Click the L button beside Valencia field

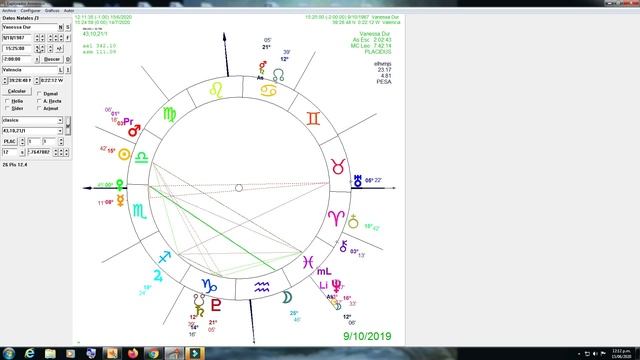[x=61, y=70]
